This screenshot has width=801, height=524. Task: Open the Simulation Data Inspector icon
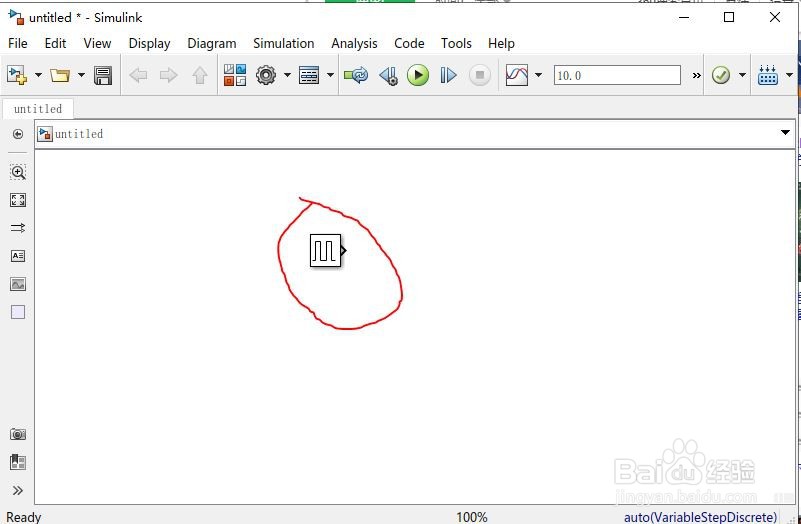coord(516,76)
